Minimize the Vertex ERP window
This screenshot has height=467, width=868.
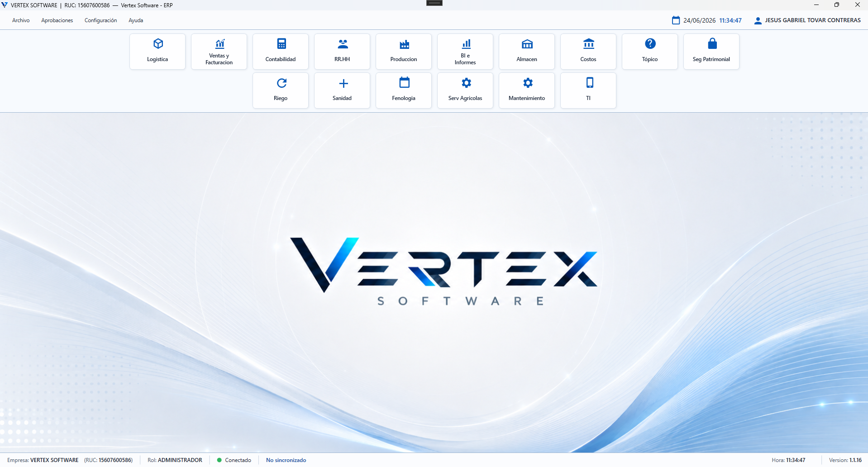click(816, 5)
